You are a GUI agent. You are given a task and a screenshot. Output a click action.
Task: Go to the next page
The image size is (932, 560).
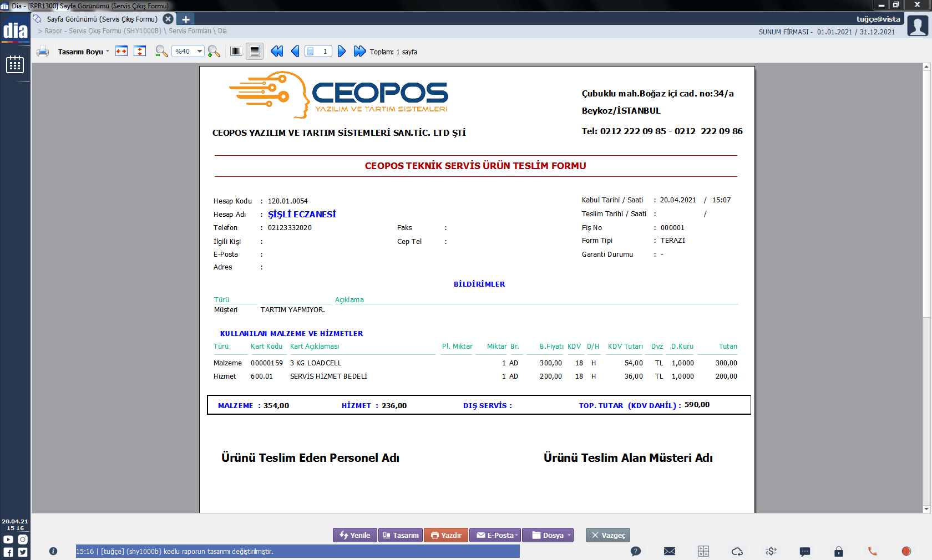point(342,52)
